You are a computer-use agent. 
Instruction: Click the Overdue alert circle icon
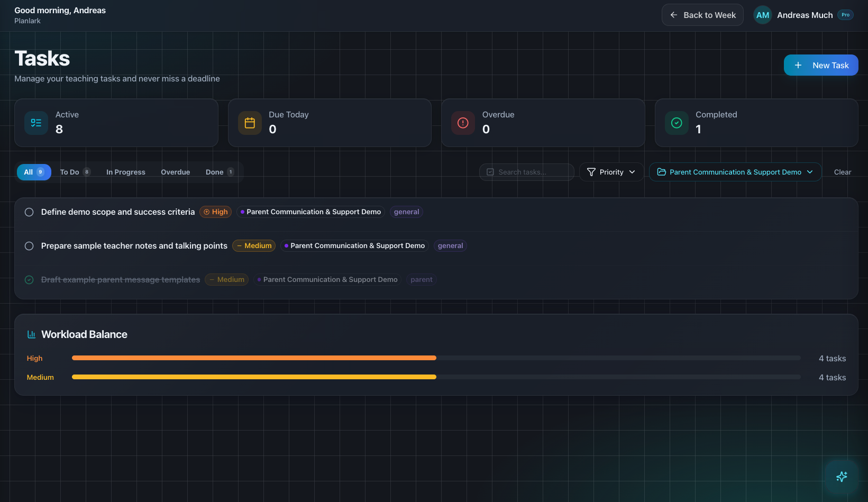click(x=463, y=123)
